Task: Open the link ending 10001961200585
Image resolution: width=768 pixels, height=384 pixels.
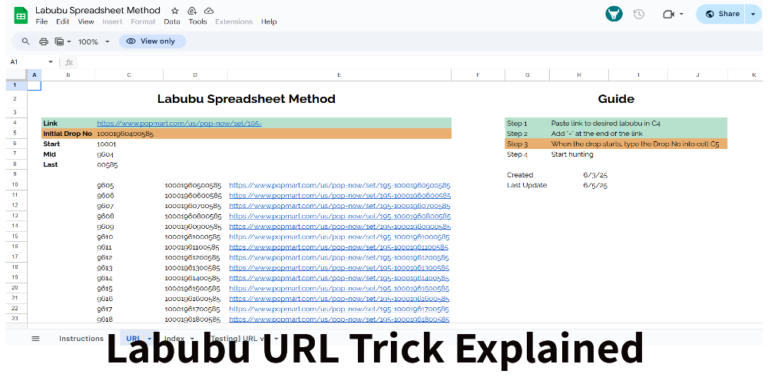Action: (x=339, y=258)
